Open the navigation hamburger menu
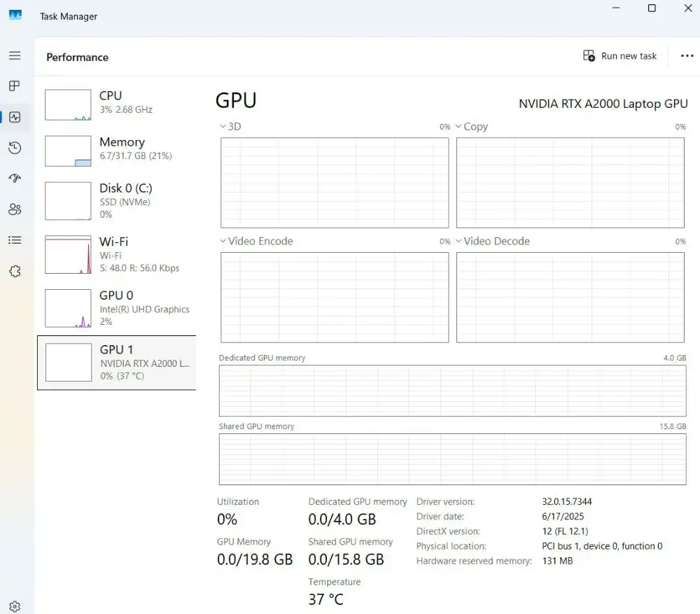 click(15, 55)
